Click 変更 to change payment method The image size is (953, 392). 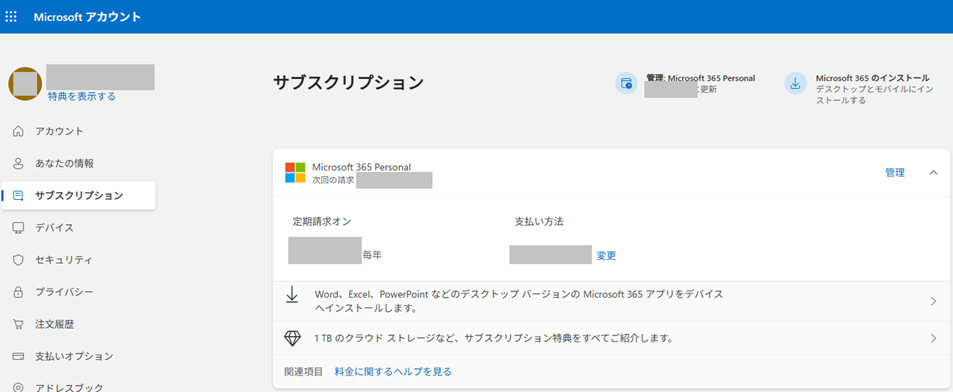pos(606,256)
